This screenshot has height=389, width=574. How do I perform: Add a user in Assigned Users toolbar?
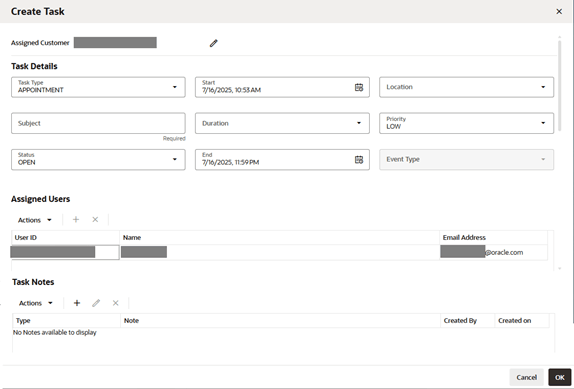click(76, 220)
